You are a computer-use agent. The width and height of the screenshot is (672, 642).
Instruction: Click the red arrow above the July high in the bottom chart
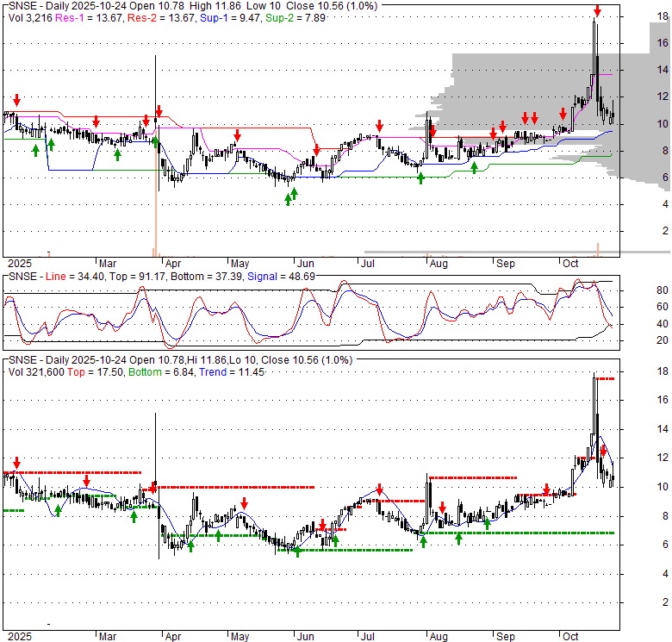tap(378, 489)
